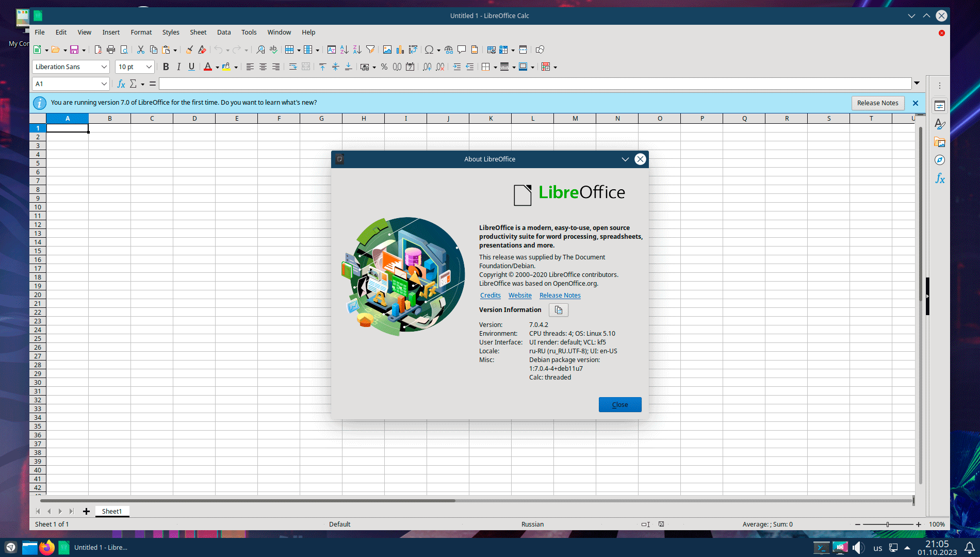The width and height of the screenshot is (980, 557).
Task: Sort descending with the Z-A arrow icon
Action: coord(357,50)
